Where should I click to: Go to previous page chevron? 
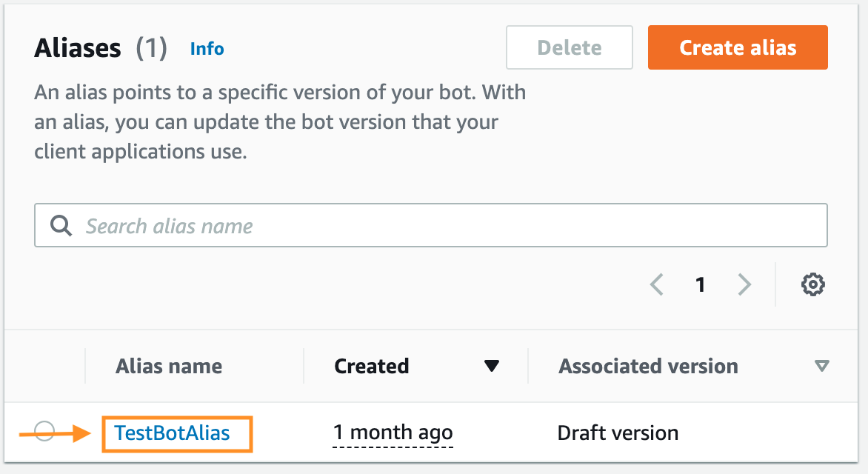coord(657,284)
